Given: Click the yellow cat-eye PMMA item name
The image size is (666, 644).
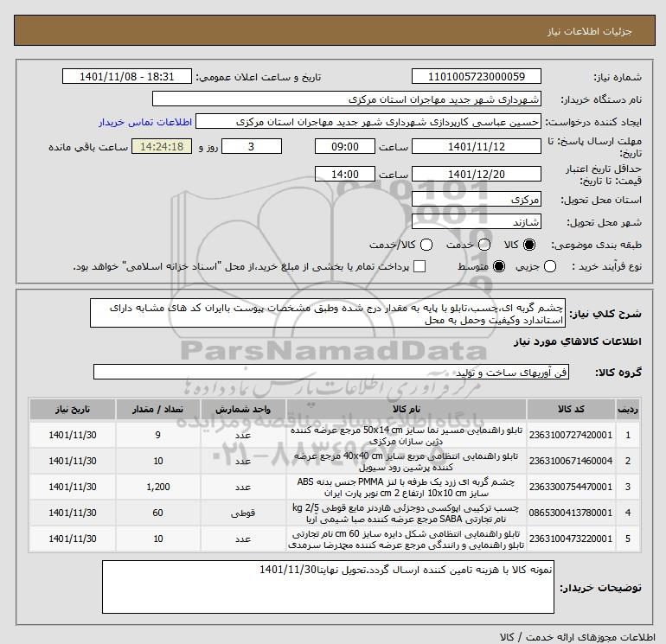Looking at the screenshot, I should 407,487.
